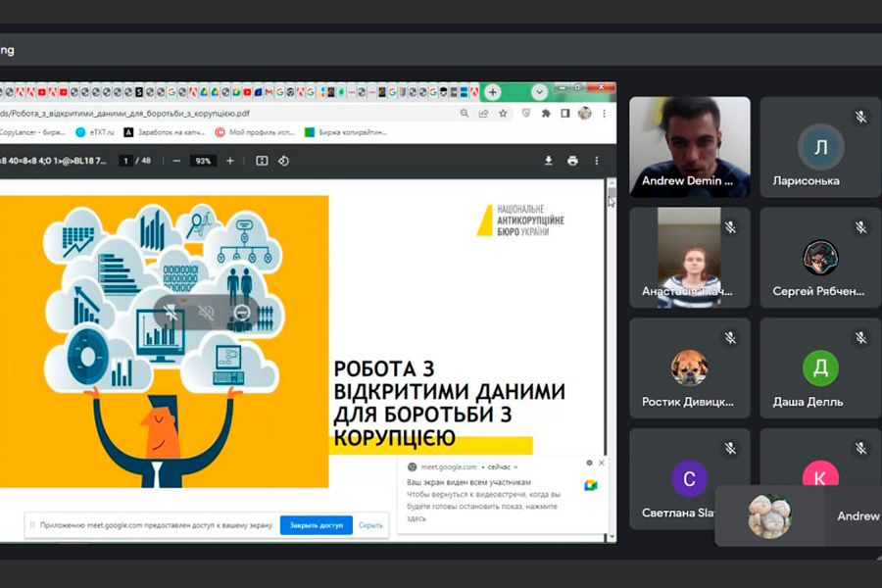
Task: Download the PDF file
Action: click(549, 161)
